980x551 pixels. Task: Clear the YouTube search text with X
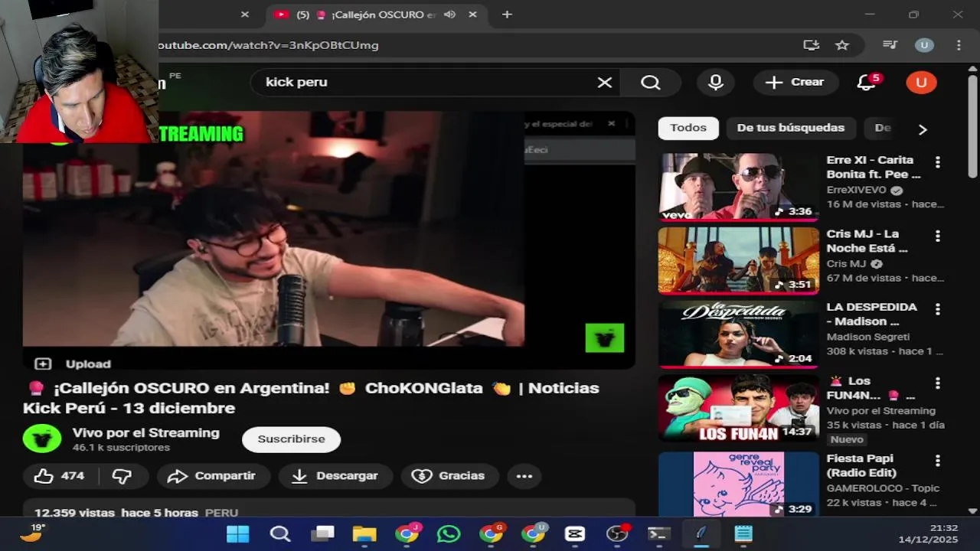[605, 83]
